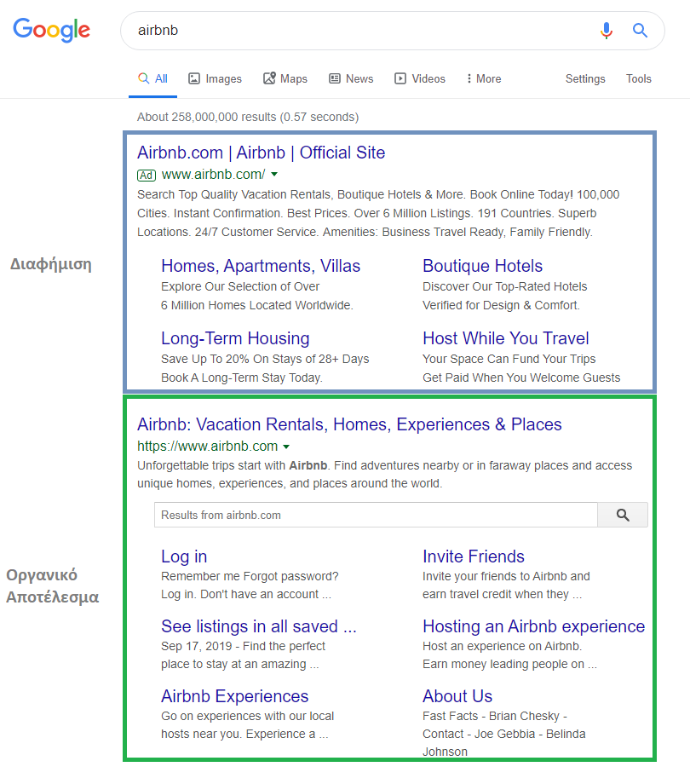Switch to the Images tab
This screenshot has height=784, width=690.
[215, 79]
